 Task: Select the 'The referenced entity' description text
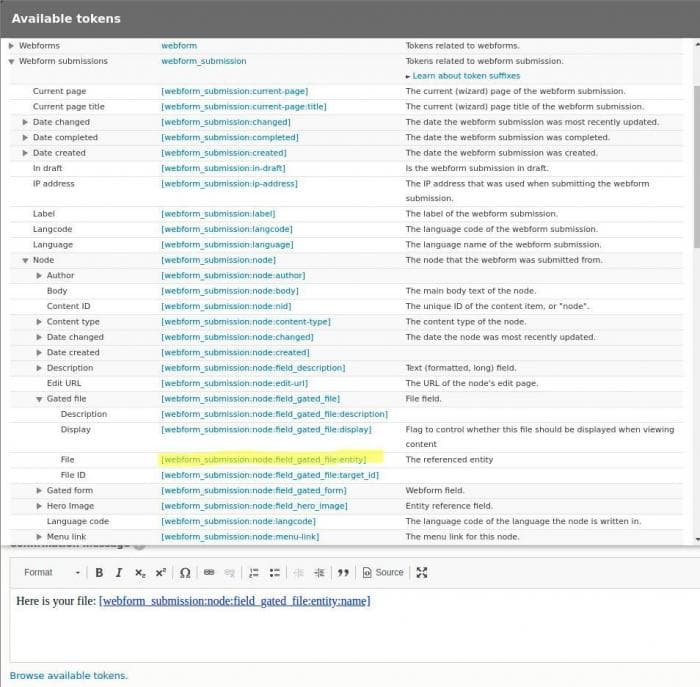[x=449, y=460]
